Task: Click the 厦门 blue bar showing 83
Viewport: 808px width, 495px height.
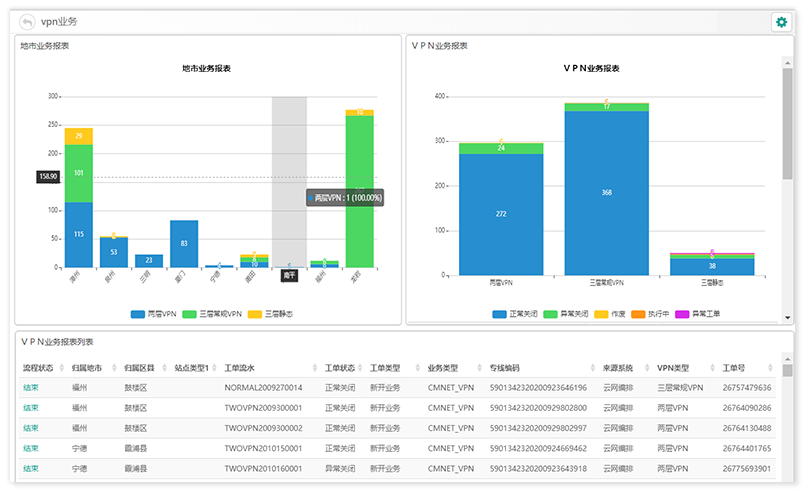Action: pos(184,243)
